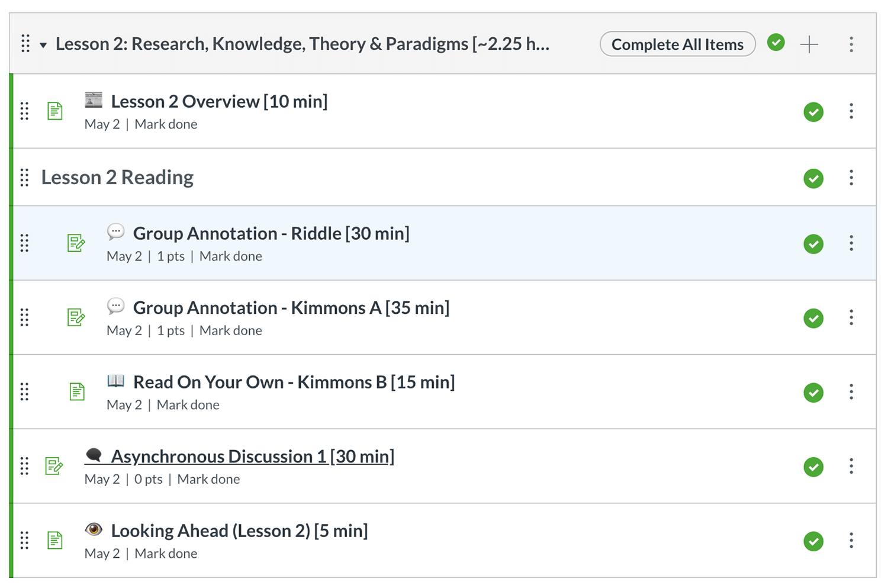Click the assignment icon beside Asynchronous Discussion 1
The image size is (888, 588).
pos(54,466)
